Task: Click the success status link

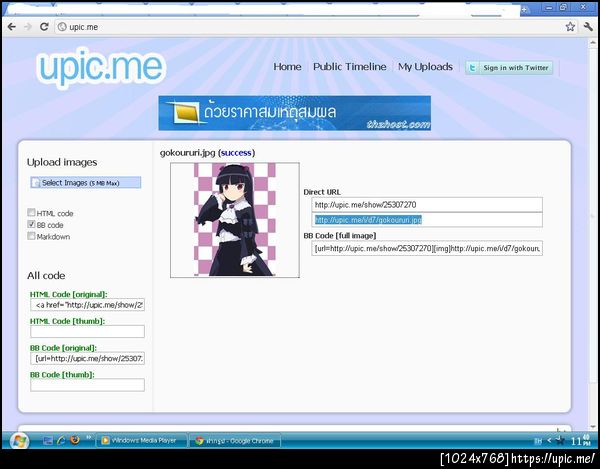Action: 236,153
